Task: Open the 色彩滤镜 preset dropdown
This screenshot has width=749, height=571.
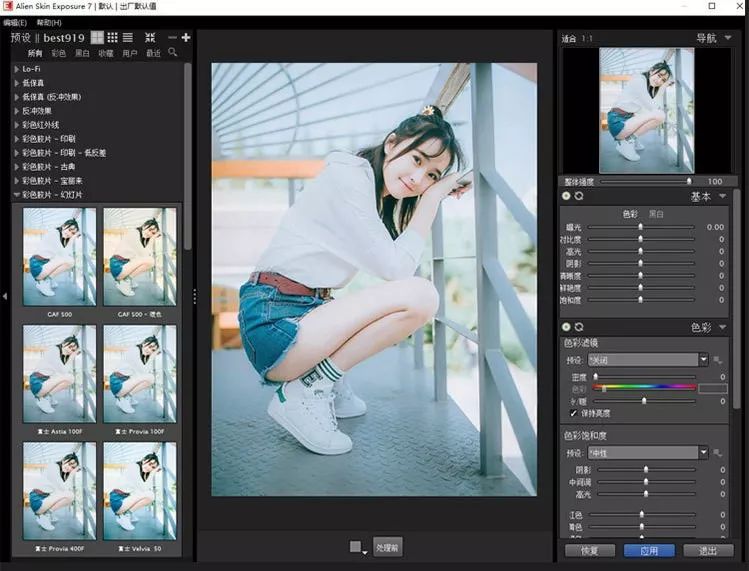Action: 703,360
